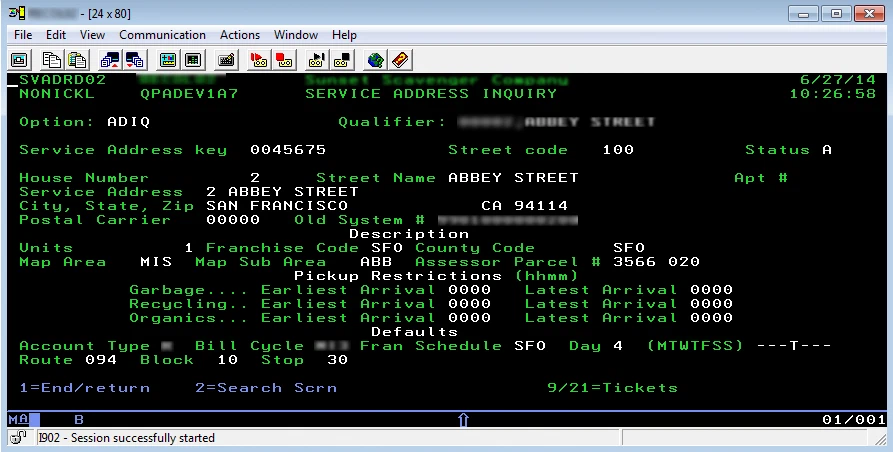Click Street code value 100

618,150
